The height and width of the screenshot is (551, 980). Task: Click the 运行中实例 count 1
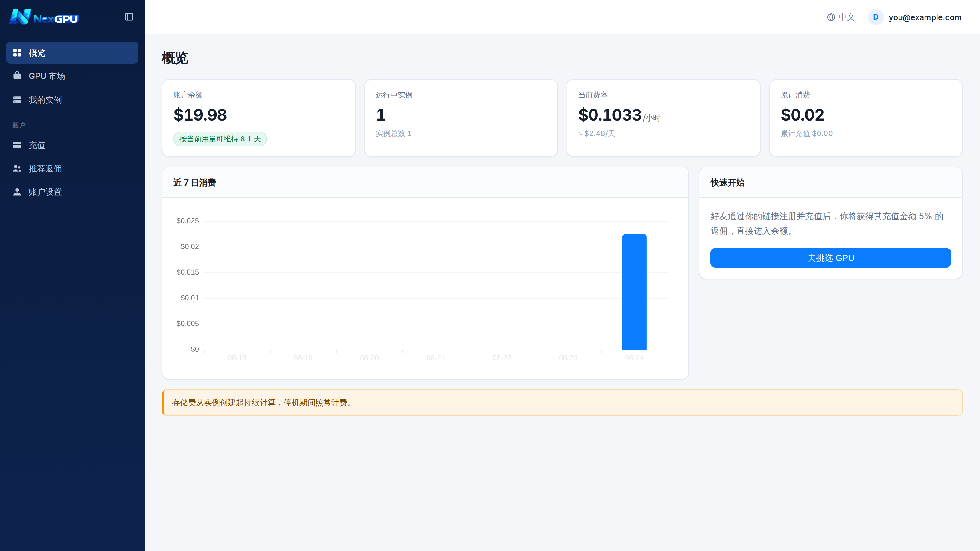(x=381, y=115)
